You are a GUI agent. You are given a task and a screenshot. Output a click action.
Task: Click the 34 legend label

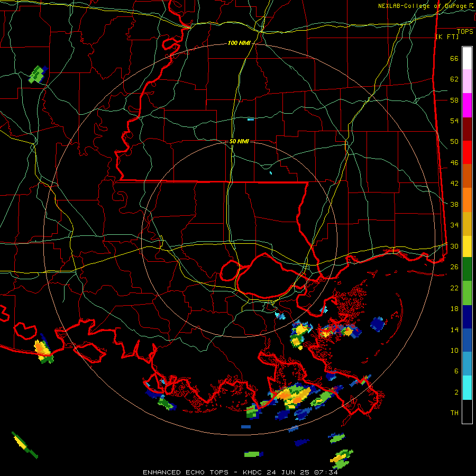point(454,225)
